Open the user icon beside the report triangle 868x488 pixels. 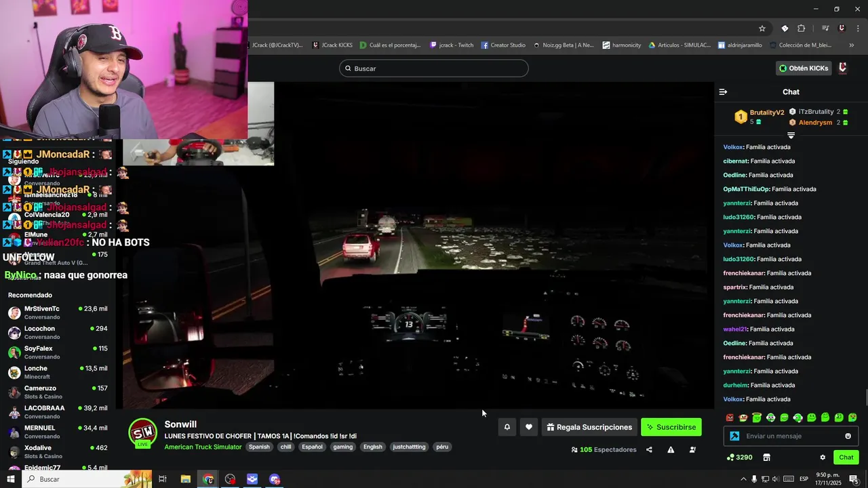coord(692,449)
